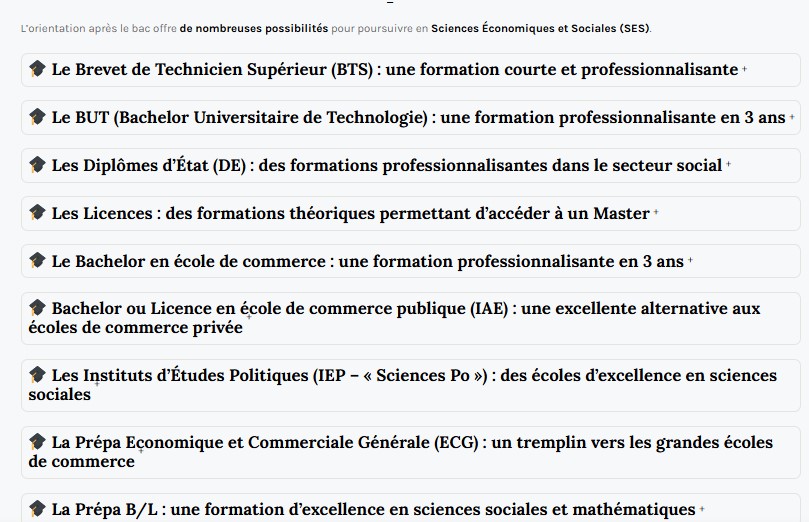The image size is (809, 522).
Task: Click graduation cap icon of the IAE section
Action: pos(37,308)
